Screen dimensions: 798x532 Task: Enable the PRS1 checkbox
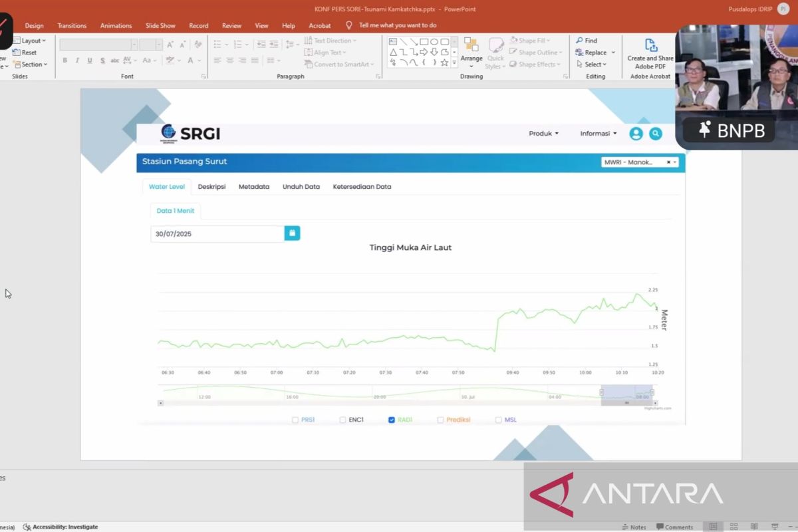click(x=295, y=420)
